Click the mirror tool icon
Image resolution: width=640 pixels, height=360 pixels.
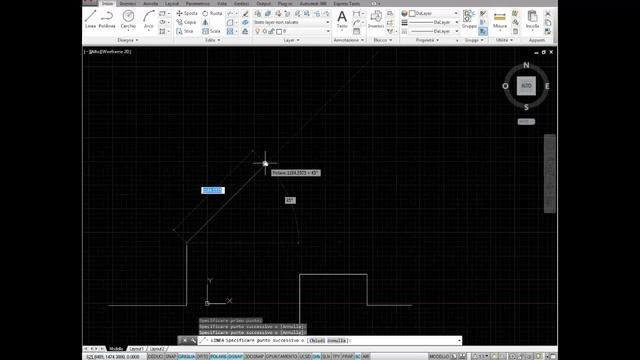click(205, 22)
